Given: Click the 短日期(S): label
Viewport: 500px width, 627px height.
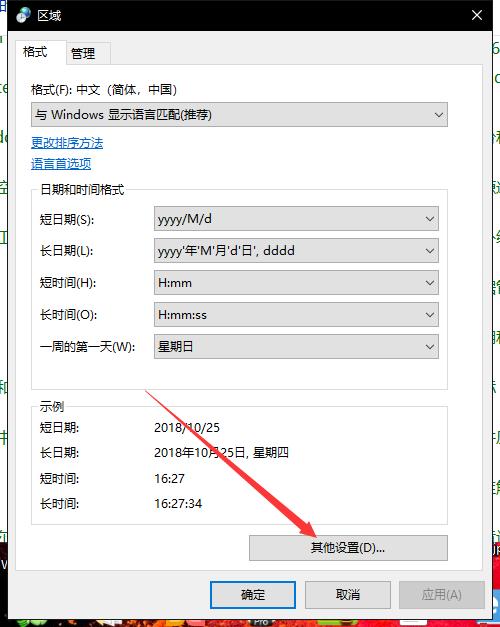Looking at the screenshot, I should coord(66,219).
